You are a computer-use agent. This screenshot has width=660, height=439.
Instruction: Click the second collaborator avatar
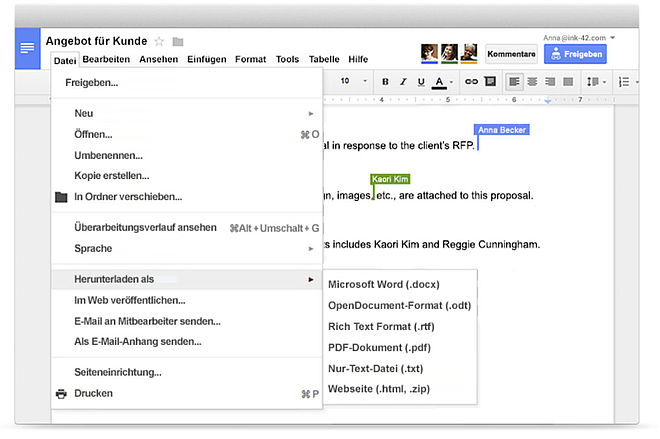pyautogui.click(x=450, y=53)
